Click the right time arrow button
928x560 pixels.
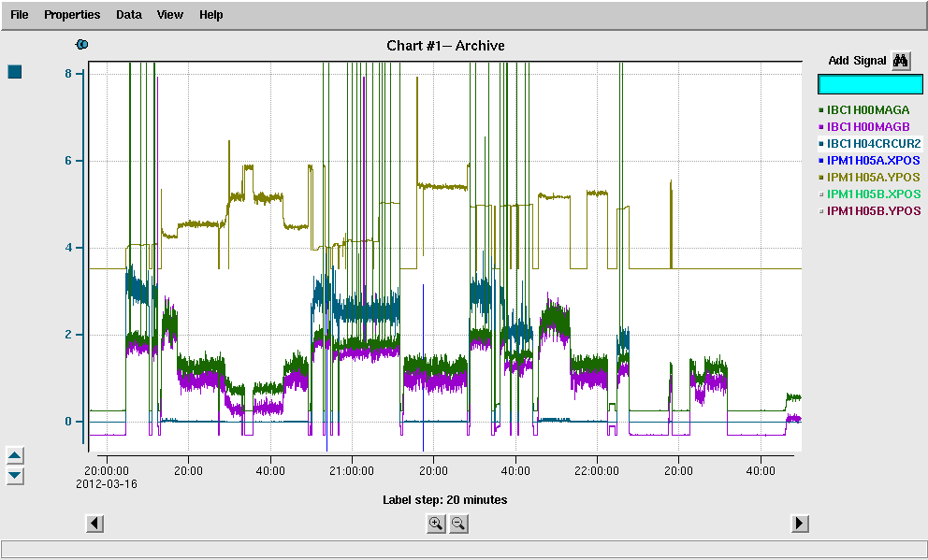pyautogui.click(x=800, y=524)
